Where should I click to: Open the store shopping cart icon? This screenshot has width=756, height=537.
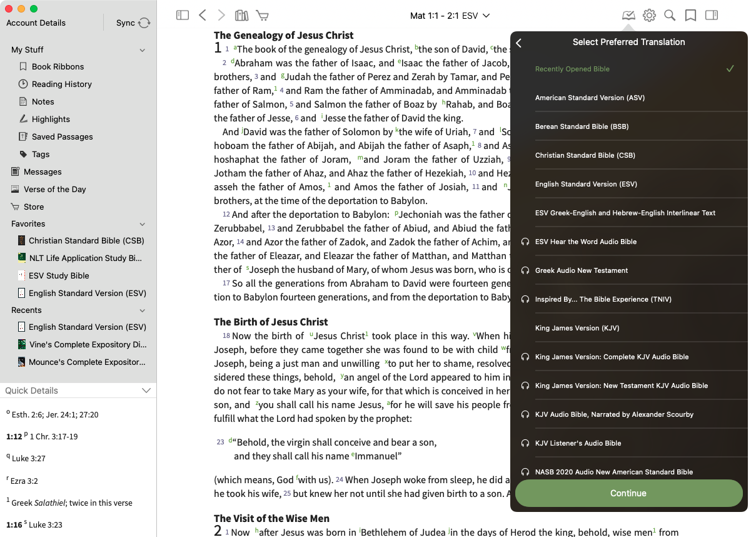[262, 15]
